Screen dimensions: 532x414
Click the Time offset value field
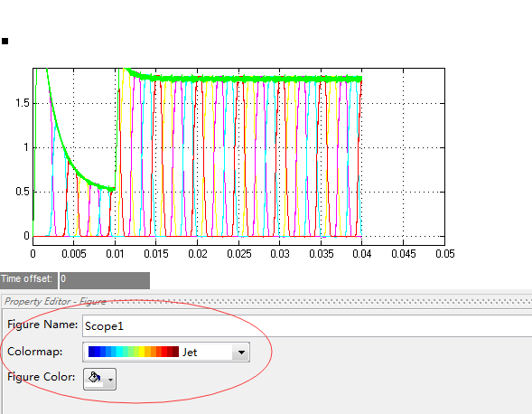pyautogui.click(x=105, y=280)
